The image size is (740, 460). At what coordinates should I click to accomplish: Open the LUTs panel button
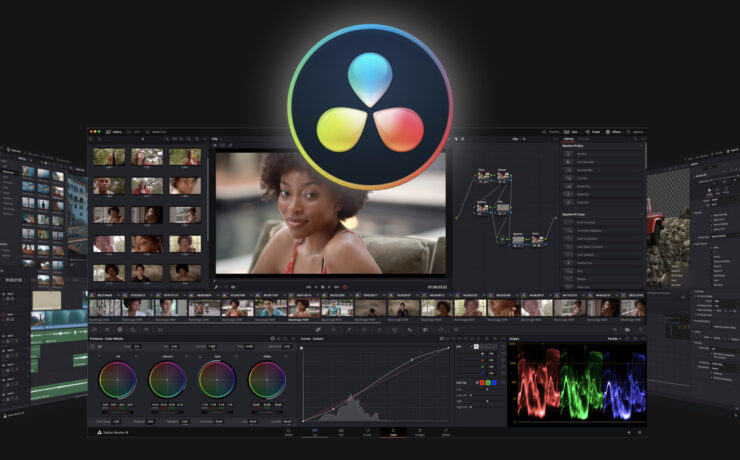click(135, 132)
